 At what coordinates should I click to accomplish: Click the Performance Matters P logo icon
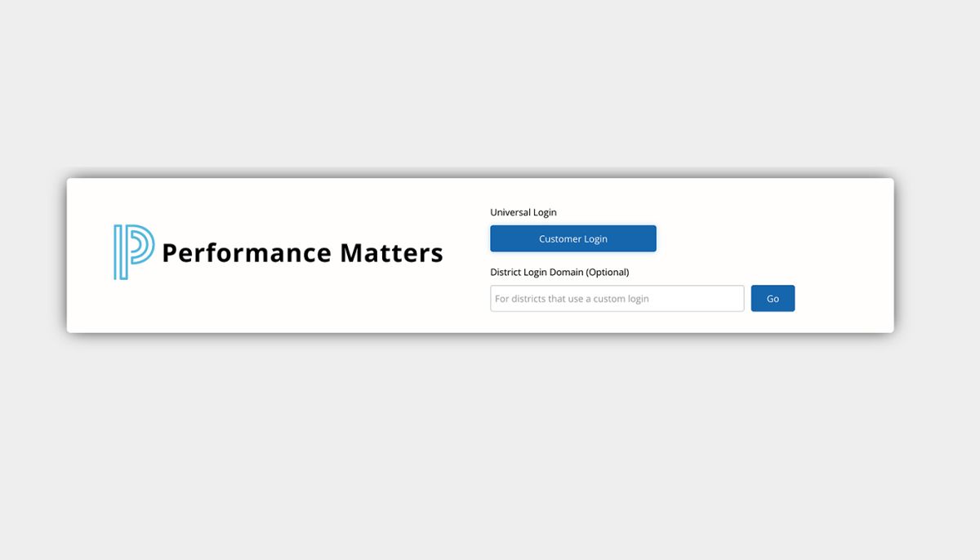click(x=133, y=252)
